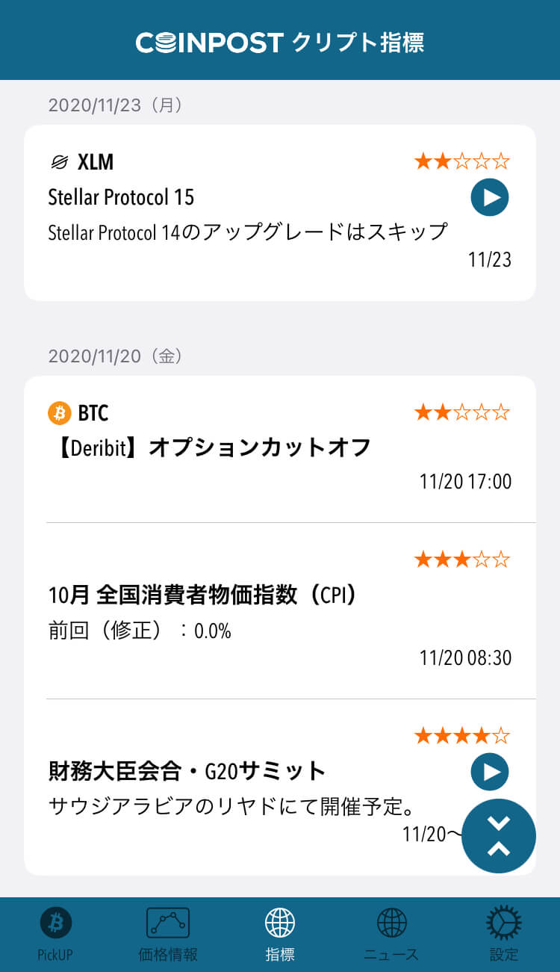
Task: Open the 10月 全国消費者物価指数 (CPI) entry
Action: pyautogui.click(x=202, y=595)
